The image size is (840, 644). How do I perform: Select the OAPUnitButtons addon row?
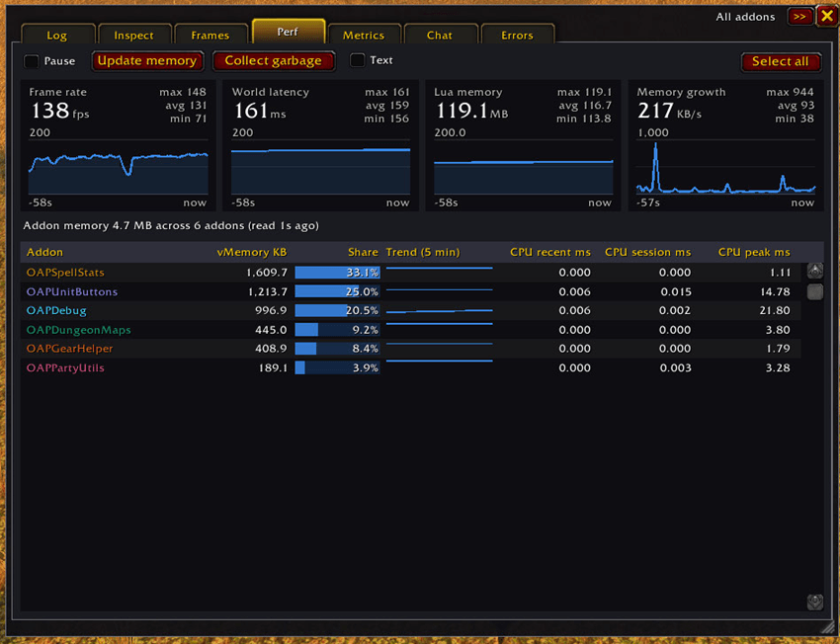point(411,291)
